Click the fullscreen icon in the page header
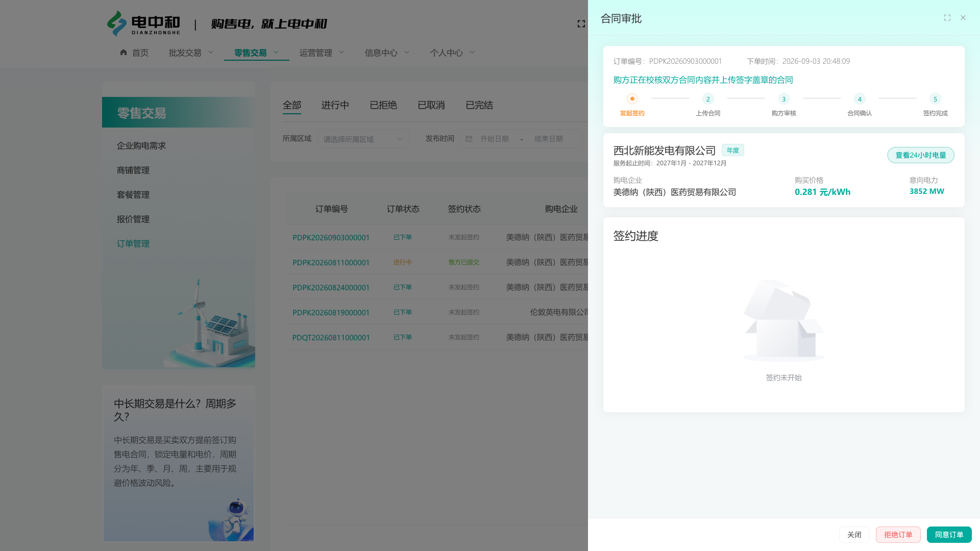980x551 pixels. (581, 24)
